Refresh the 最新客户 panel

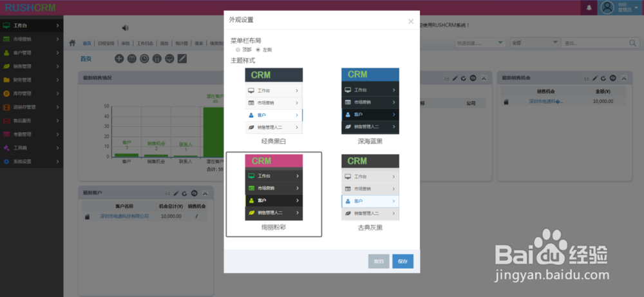[x=185, y=193]
